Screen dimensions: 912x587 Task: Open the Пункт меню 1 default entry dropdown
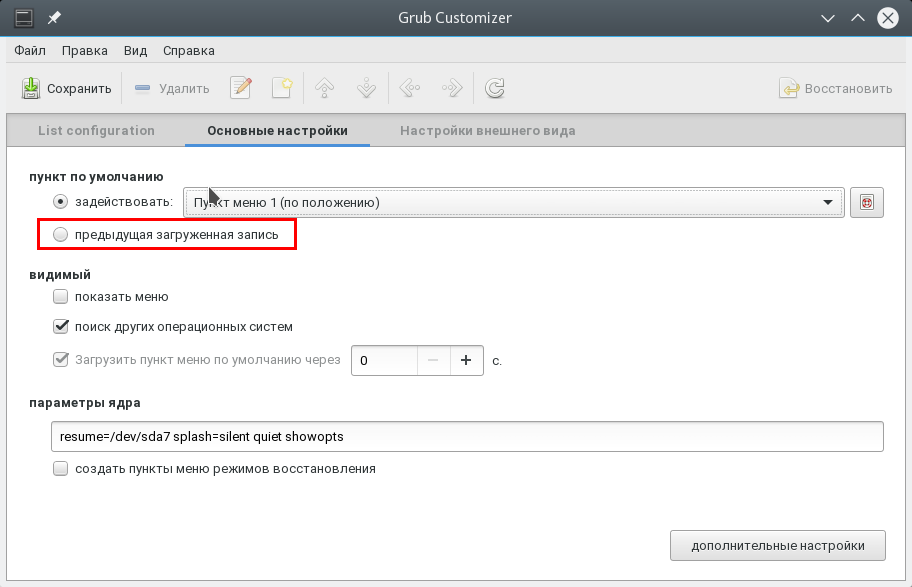pos(514,202)
